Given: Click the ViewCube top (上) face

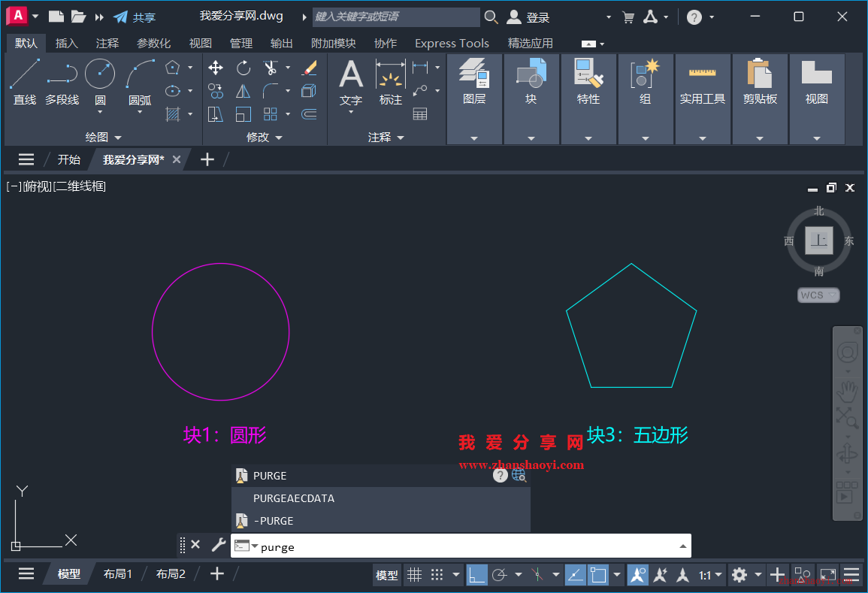Looking at the screenshot, I should pos(818,241).
